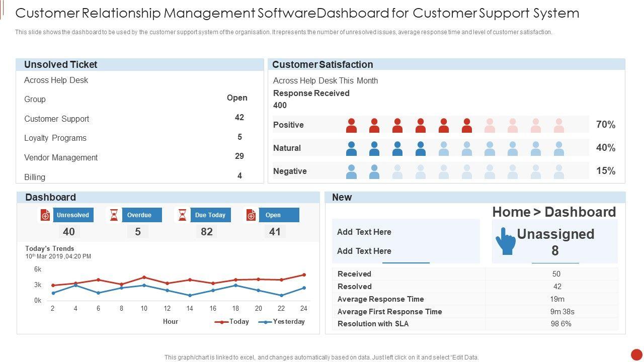
Task: Click the hourglass icon beside Overdue
Action: click(114, 215)
